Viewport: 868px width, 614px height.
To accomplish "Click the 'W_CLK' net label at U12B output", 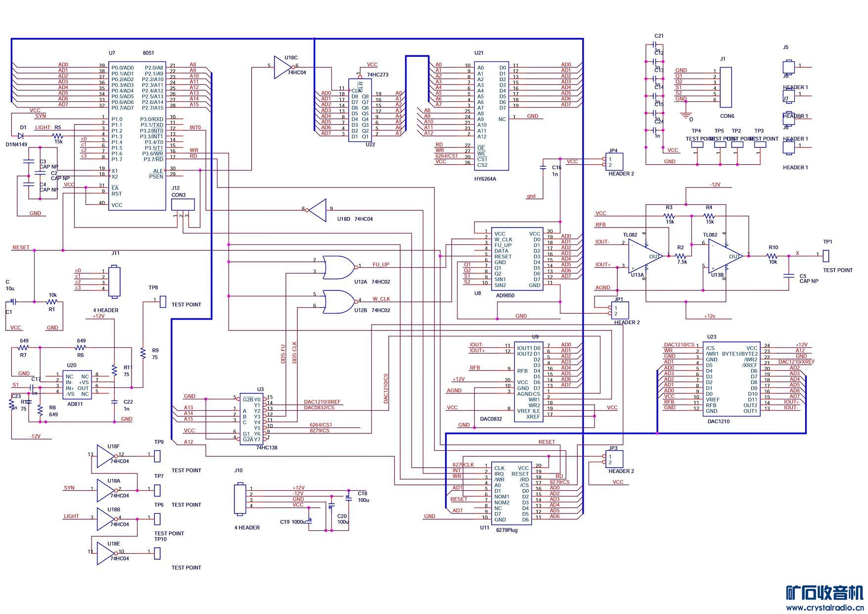I will tap(381, 299).
